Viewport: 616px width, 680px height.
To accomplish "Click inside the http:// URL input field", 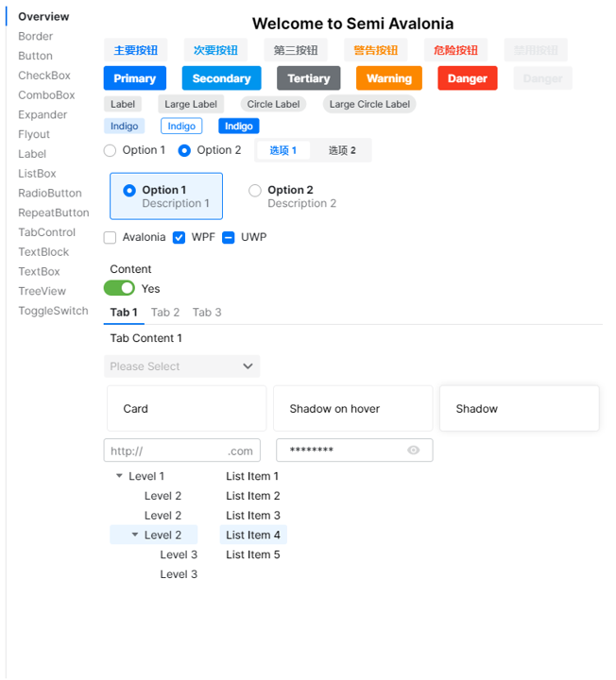I will click(x=165, y=450).
